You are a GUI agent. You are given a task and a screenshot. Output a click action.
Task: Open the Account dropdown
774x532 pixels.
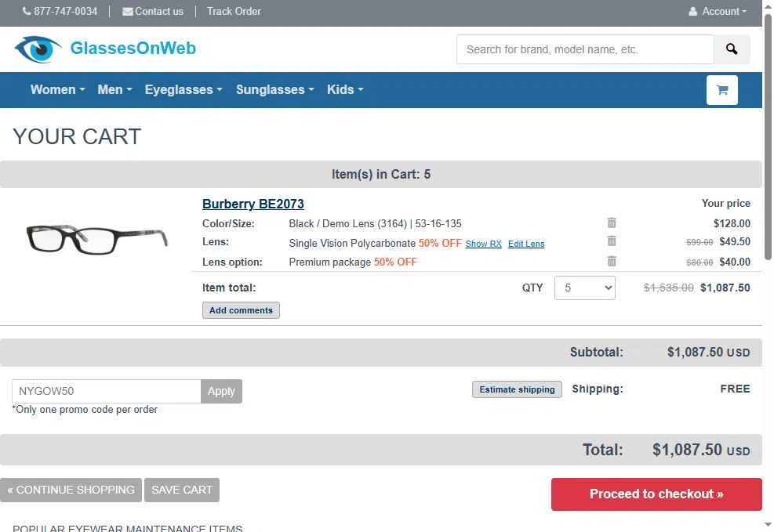pos(718,11)
